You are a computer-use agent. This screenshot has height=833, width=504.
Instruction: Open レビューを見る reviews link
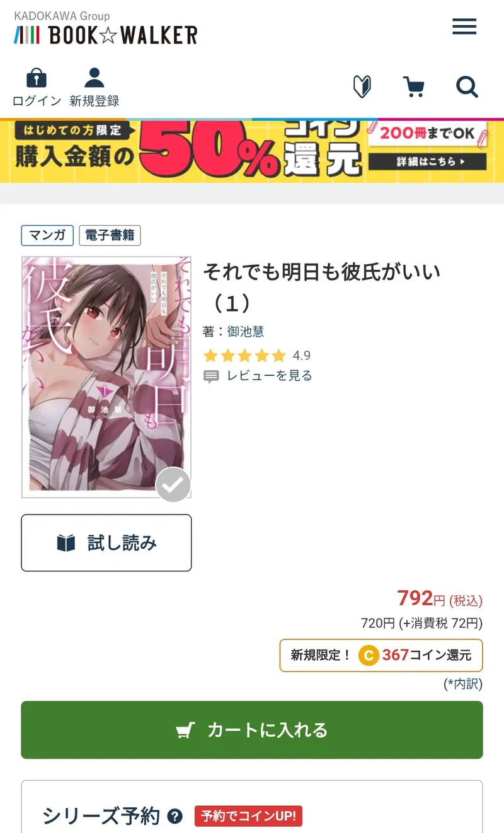pos(269,376)
